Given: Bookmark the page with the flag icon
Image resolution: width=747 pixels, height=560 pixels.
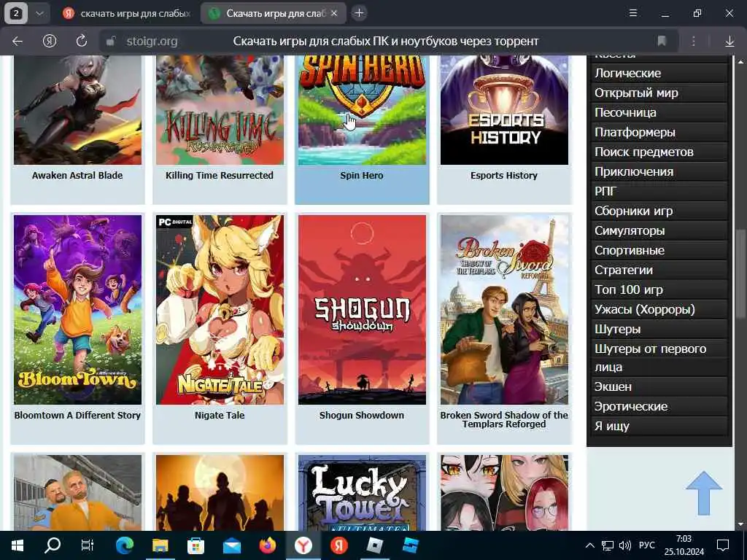Looking at the screenshot, I should [x=661, y=42].
